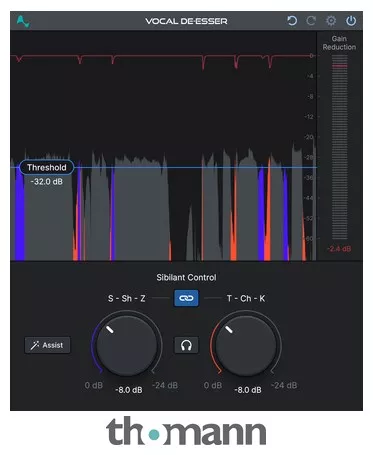Toggle the plugin power bypass button
The height and width of the screenshot is (455, 373).
click(x=351, y=21)
